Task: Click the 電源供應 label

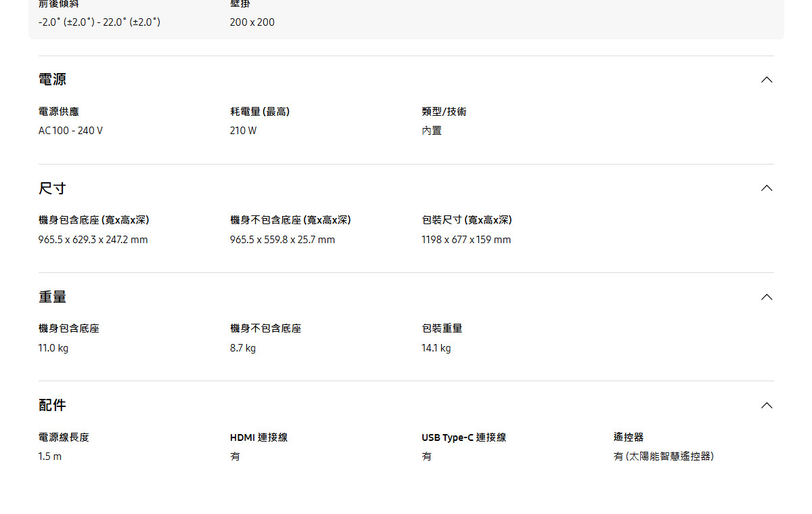Action: coord(59,112)
